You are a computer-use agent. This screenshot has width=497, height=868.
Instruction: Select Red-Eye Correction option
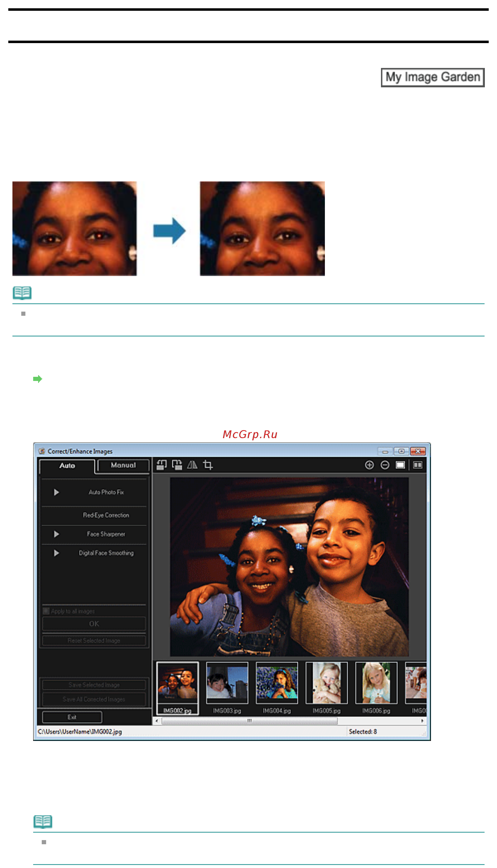(x=106, y=515)
